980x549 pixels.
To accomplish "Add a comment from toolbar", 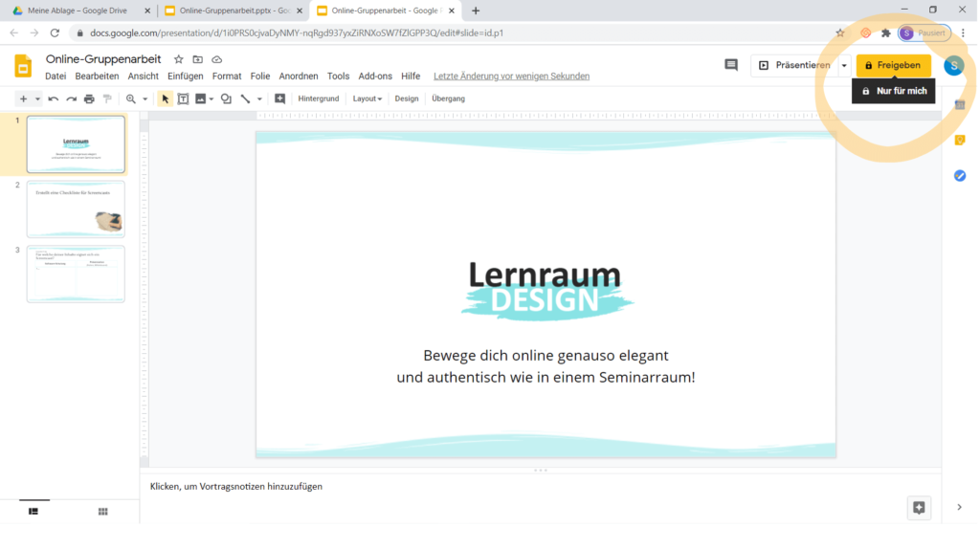I will click(280, 99).
